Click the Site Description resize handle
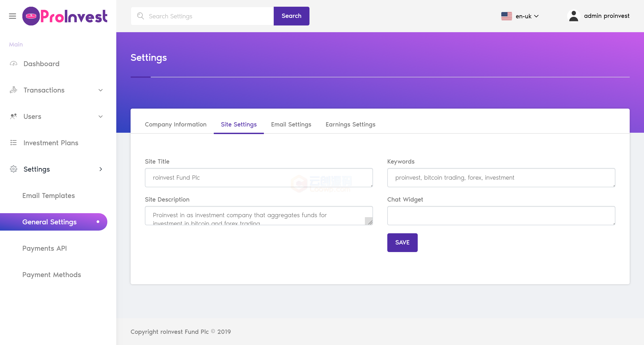The image size is (644, 345). 369,221
